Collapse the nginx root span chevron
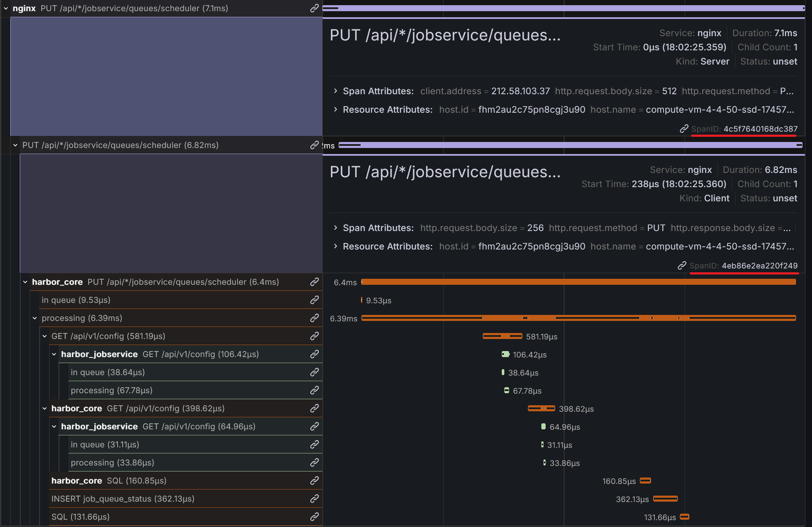 click(x=6, y=8)
